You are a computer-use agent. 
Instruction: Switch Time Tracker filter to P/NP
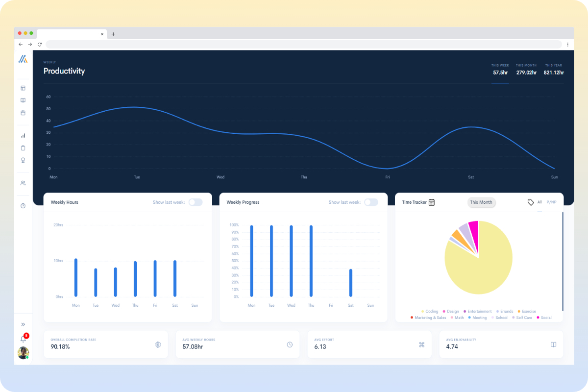coord(552,202)
